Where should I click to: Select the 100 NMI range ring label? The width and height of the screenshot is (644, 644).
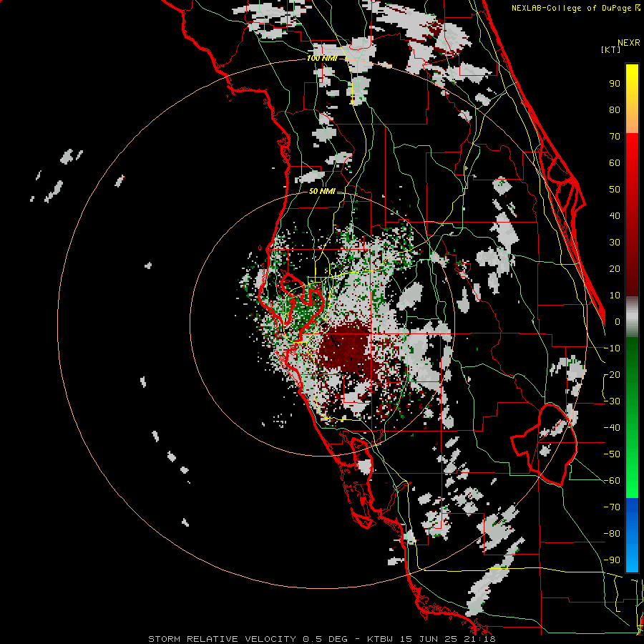322,59
